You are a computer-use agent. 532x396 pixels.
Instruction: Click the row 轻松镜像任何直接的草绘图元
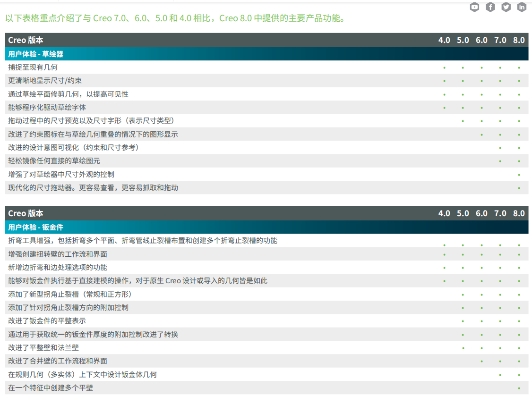point(54,161)
